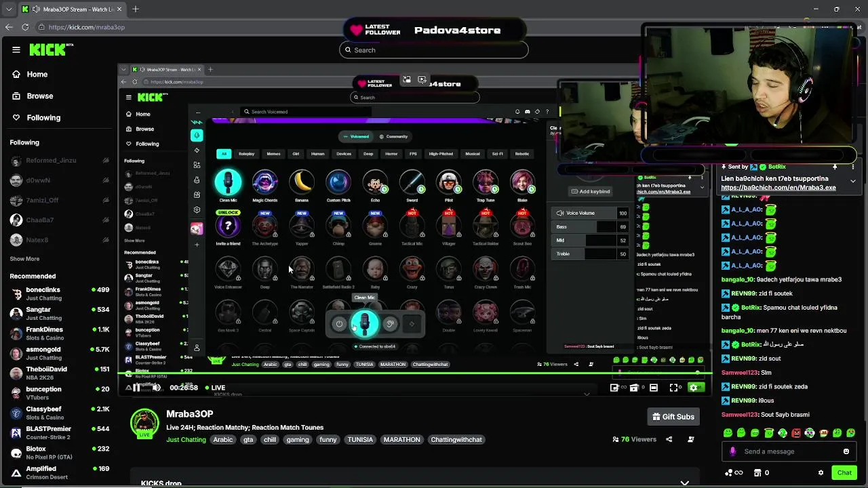Select the Clean Mic voice in the voice grid

coord(228,182)
